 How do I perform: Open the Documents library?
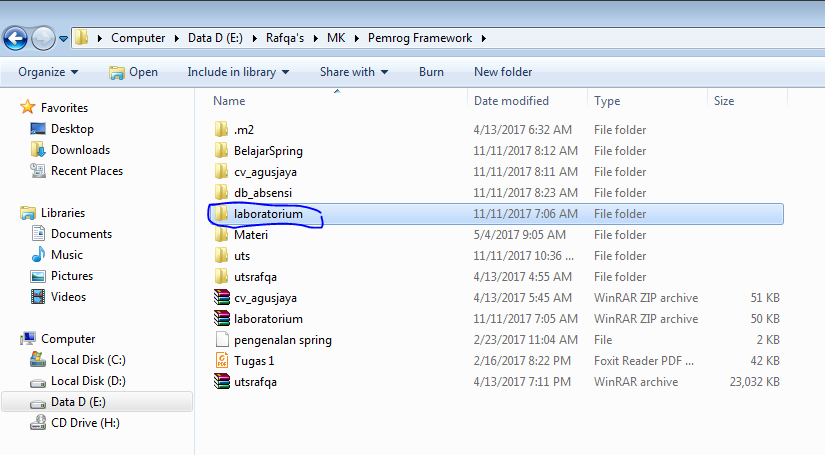click(x=81, y=234)
